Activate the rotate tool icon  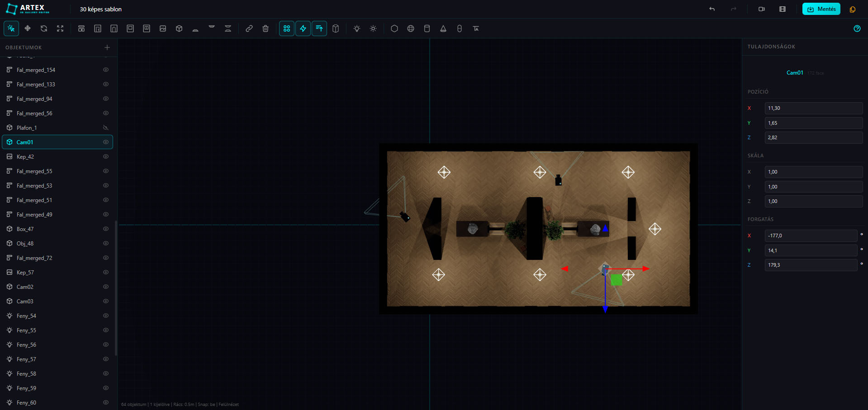coord(44,28)
